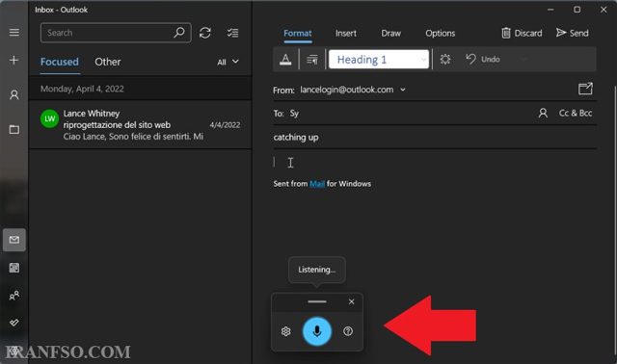Open settings gear at sidebar bottom
The image size is (617, 364).
[x=14, y=350]
